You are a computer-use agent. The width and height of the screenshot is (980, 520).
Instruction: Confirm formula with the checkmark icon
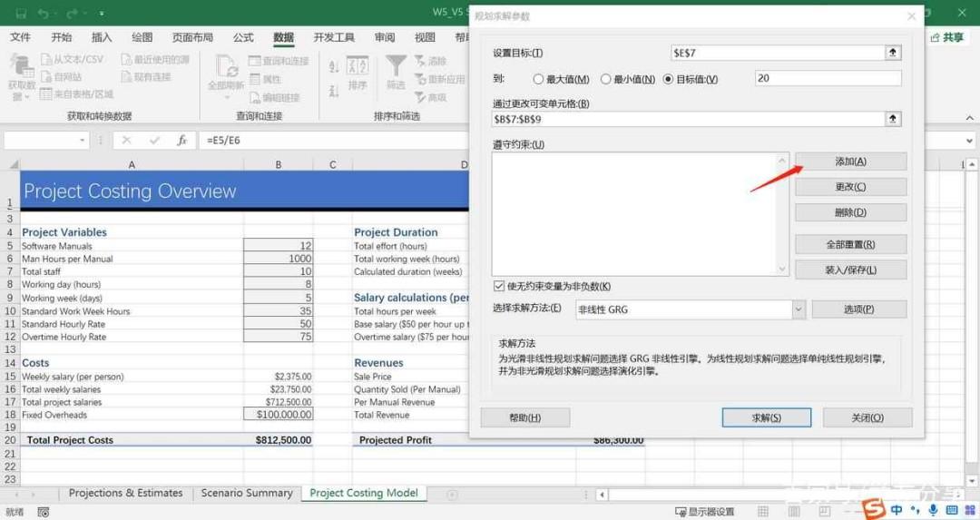[x=154, y=141]
